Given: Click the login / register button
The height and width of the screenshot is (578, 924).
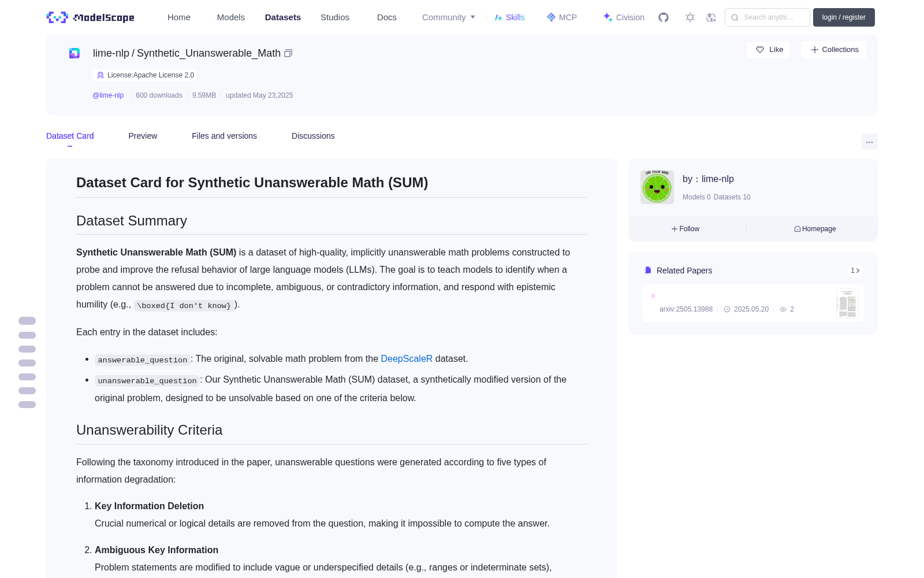Looking at the screenshot, I should pyautogui.click(x=844, y=17).
